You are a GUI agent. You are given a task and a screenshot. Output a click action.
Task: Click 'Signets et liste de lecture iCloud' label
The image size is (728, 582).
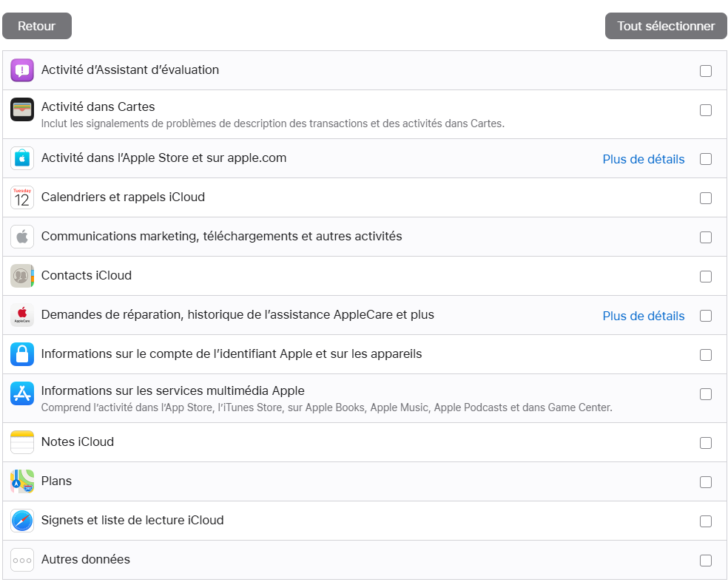[x=132, y=521]
